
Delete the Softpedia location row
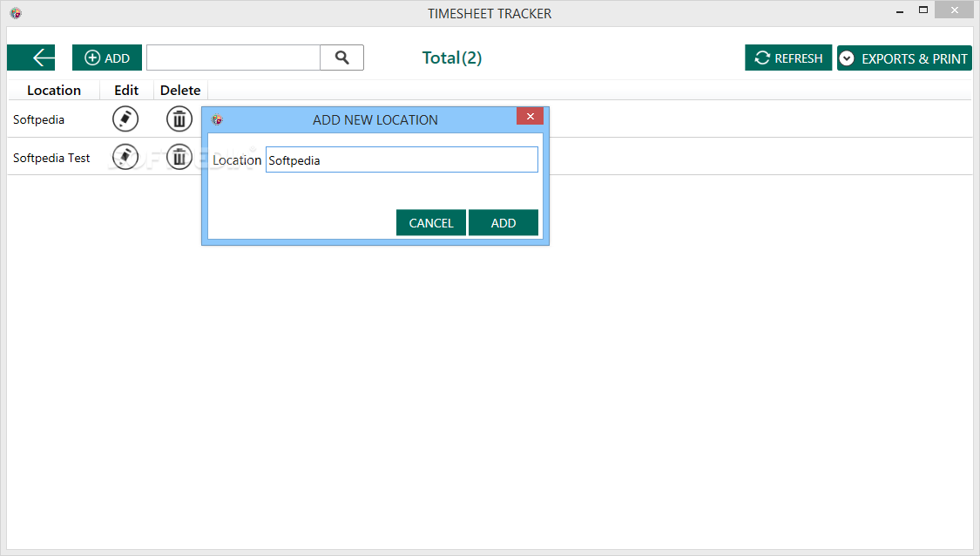(179, 119)
